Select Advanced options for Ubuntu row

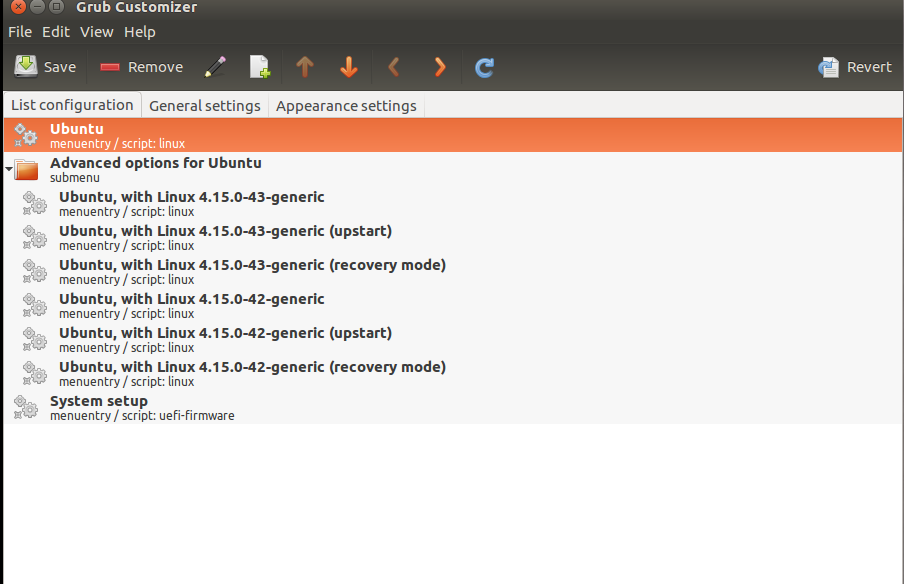[453, 169]
